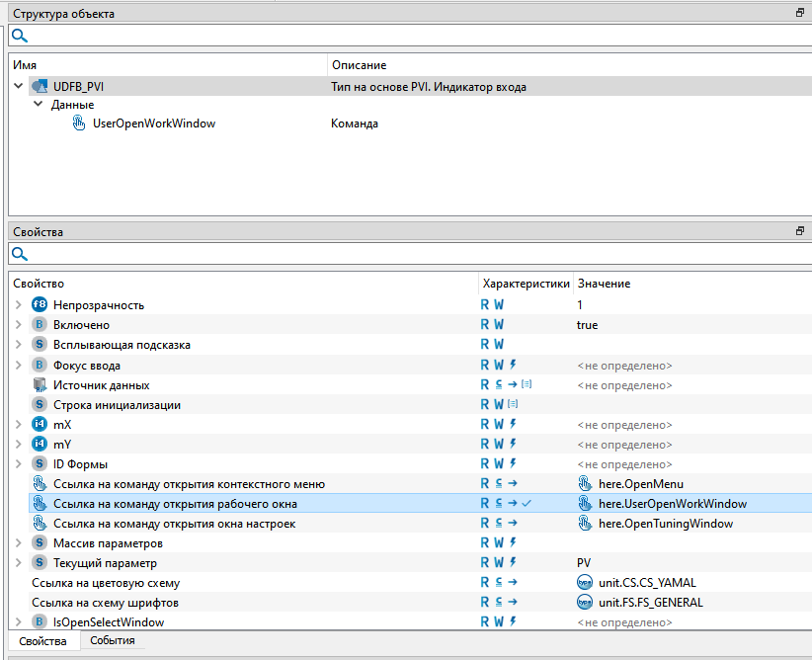Expand the Фокус ввода property row
Screen dimensions: 812x660
click(18, 365)
